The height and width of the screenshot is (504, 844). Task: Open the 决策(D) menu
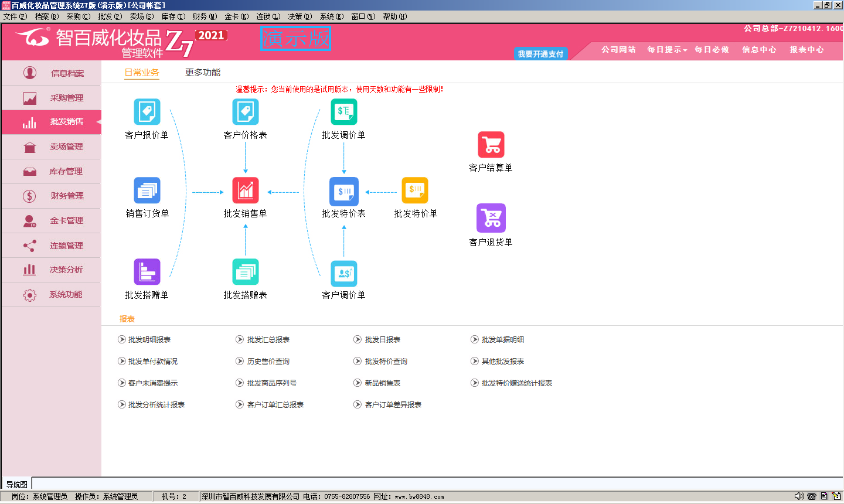[300, 16]
